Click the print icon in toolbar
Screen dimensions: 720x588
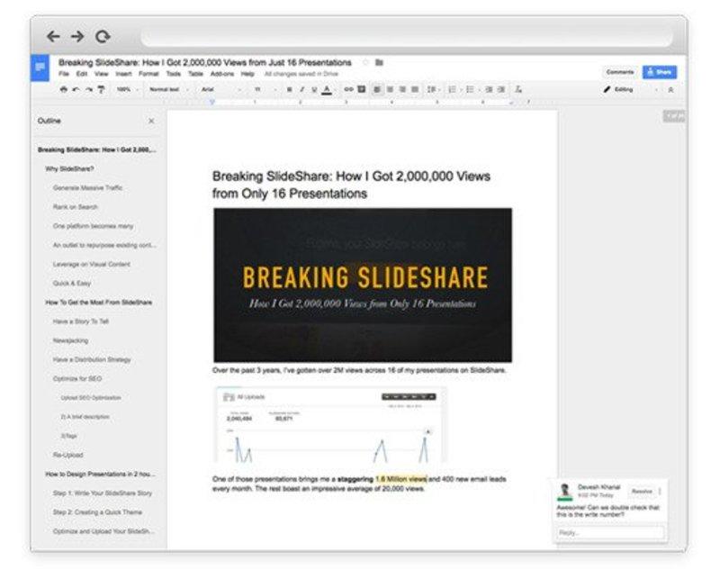coord(63,90)
